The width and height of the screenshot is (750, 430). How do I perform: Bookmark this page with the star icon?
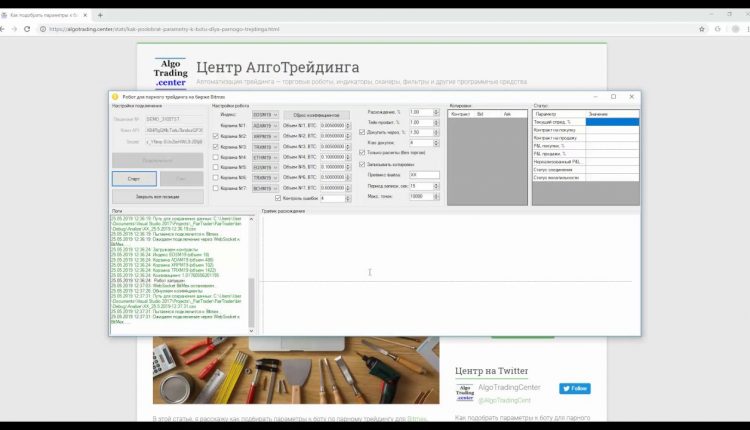702,29
